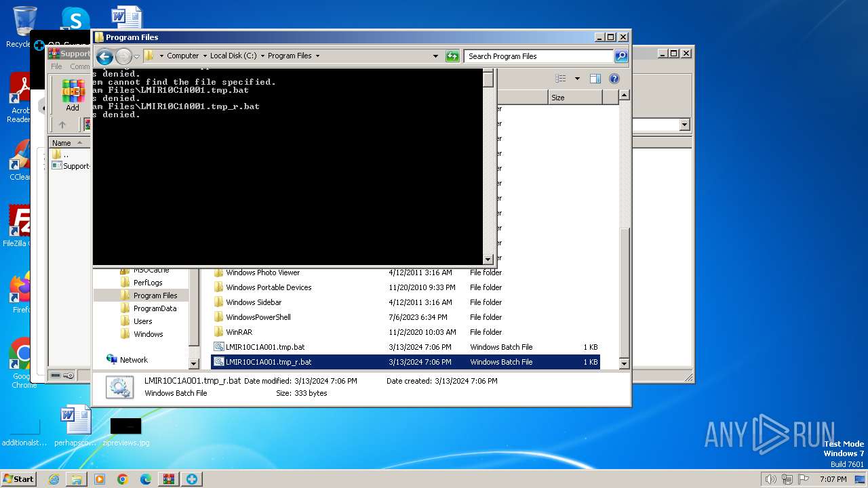Open zipreviews.jpg on desktop
The width and height of the screenshot is (868, 488).
coord(126,432)
